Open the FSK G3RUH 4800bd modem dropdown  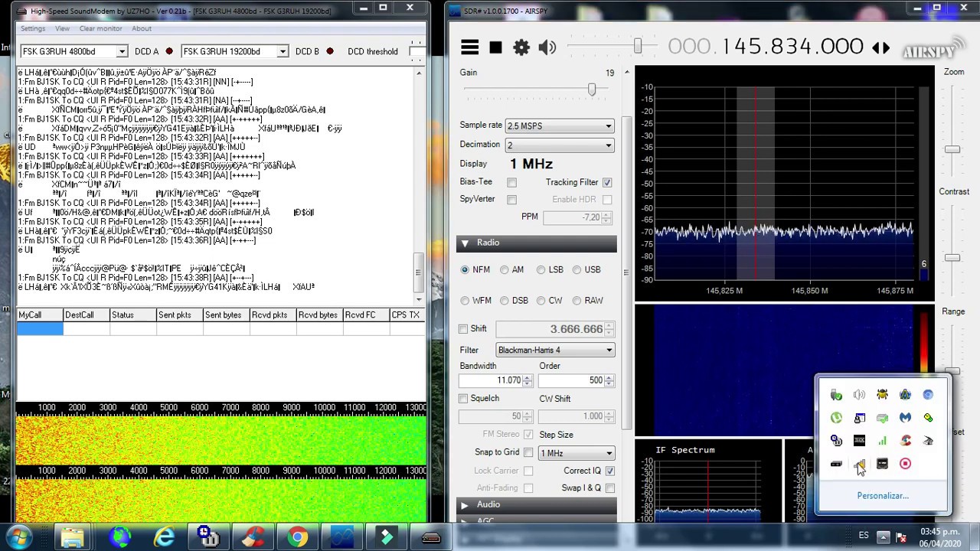pos(73,51)
